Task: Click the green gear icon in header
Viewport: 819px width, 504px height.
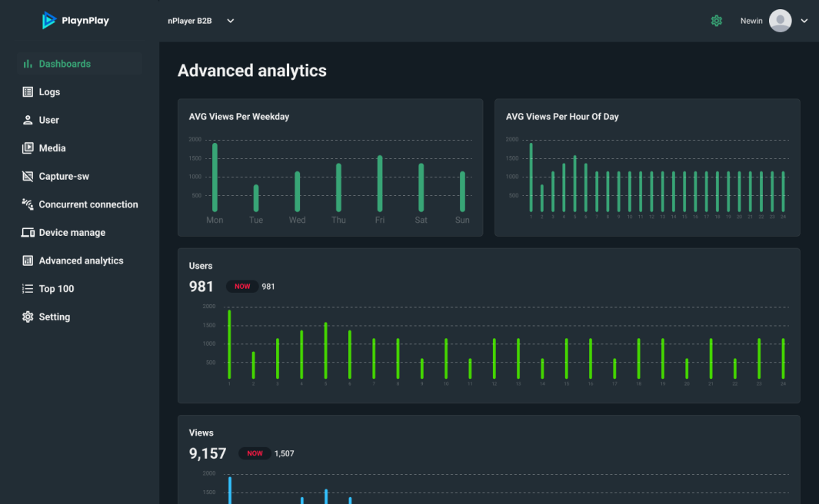Action: 717,21
